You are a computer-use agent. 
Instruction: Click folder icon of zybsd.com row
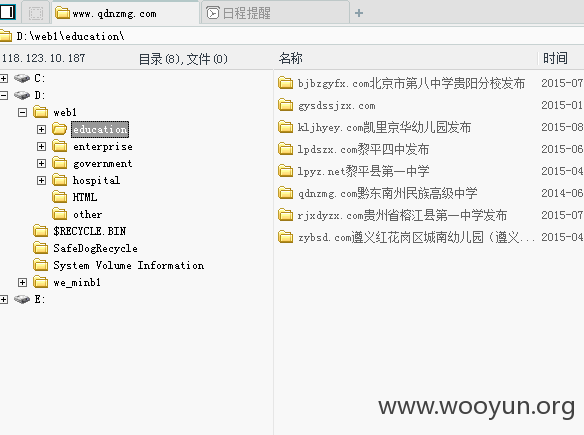286,237
